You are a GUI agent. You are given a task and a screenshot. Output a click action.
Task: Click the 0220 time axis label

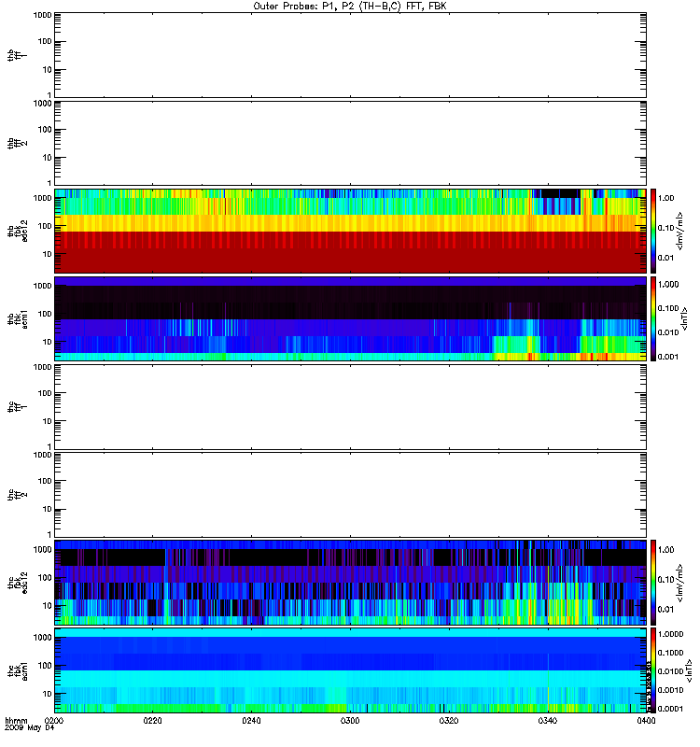pos(153,721)
